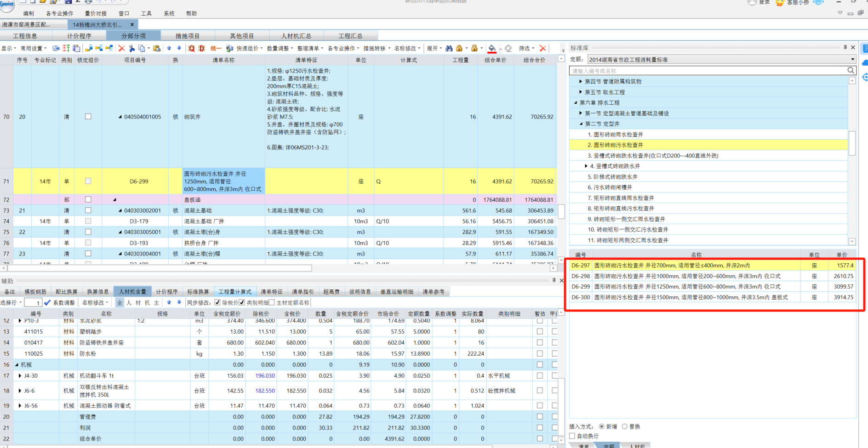
Task: Click the pin icon of 辅助 panel
Action: 554,280
